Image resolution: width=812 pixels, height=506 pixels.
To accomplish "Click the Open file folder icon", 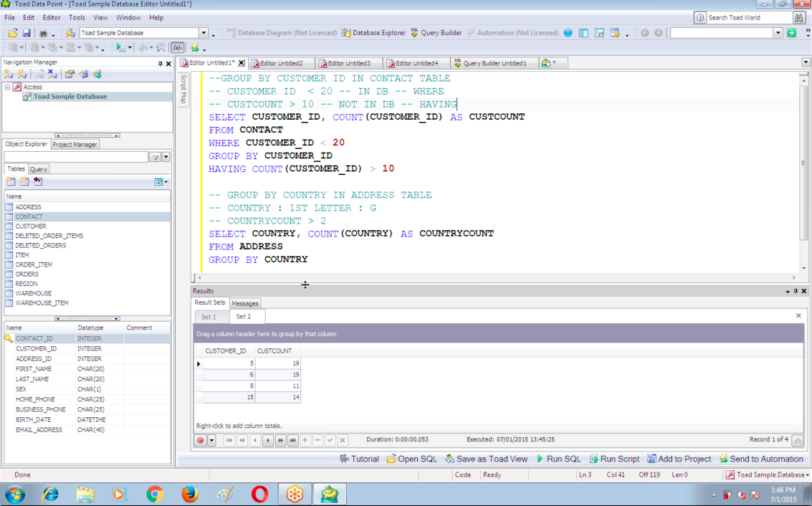I will coord(13,33).
